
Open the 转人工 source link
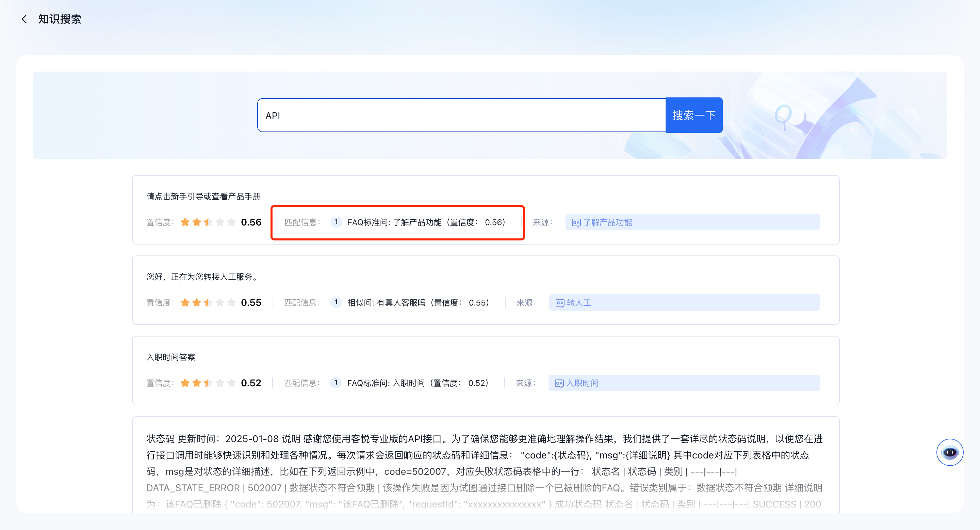coord(578,303)
